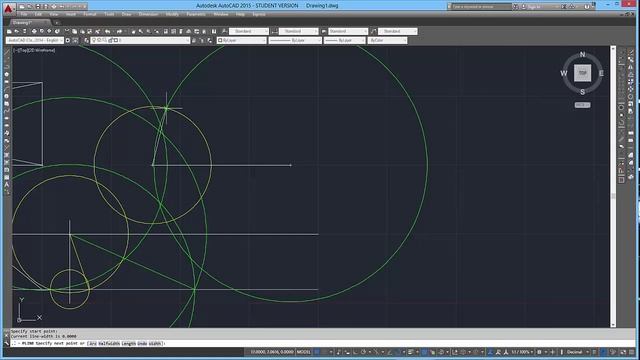Image resolution: width=640 pixels, height=360 pixels.
Task: Toggle Ortho mode in status bar
Action: click(x=355, y=352)
